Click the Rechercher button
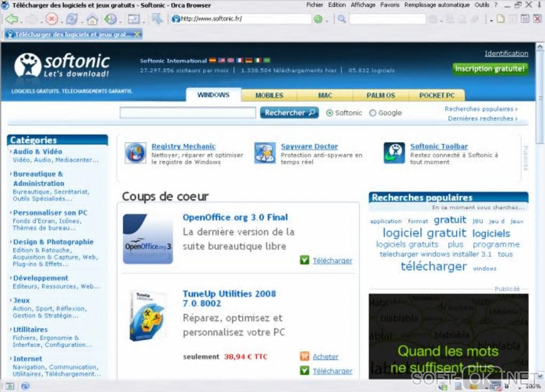This screenshot has width=545, height=392. (x=290, y=113)
